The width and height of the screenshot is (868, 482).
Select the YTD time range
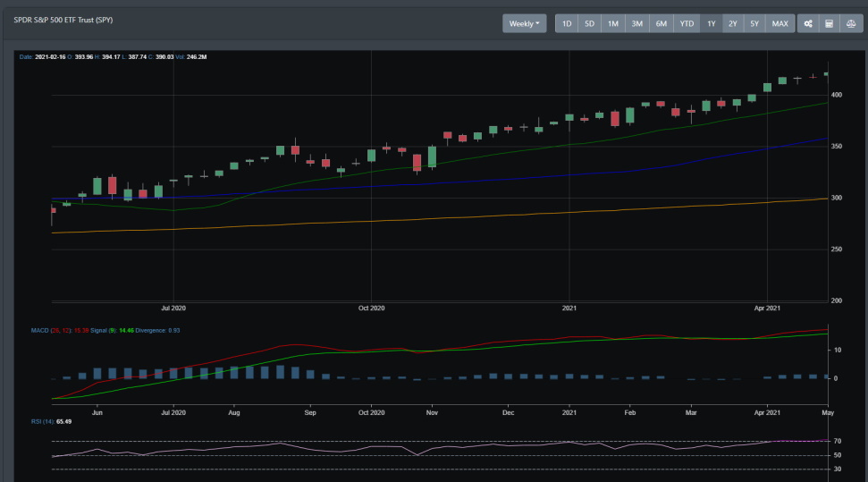[687, 24]
